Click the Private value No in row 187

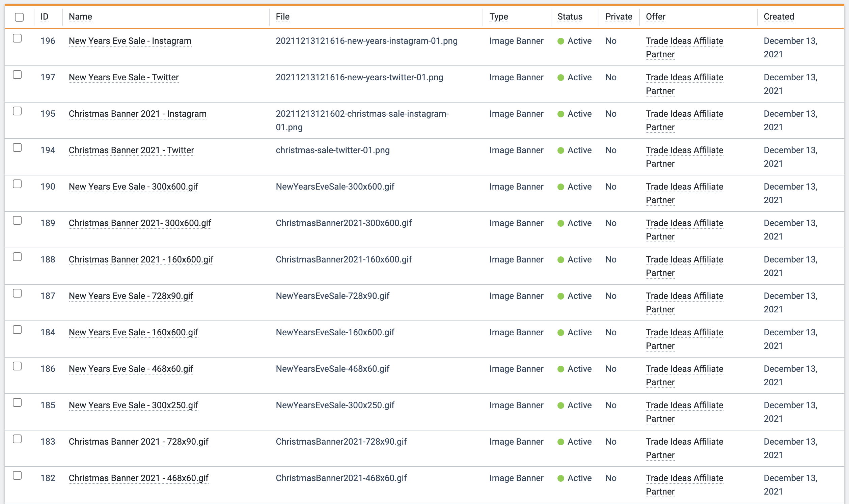pos(611,296)
